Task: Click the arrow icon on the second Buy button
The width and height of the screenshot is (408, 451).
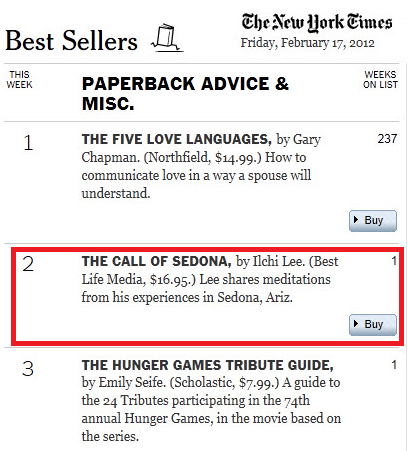Action: point(356,324)
